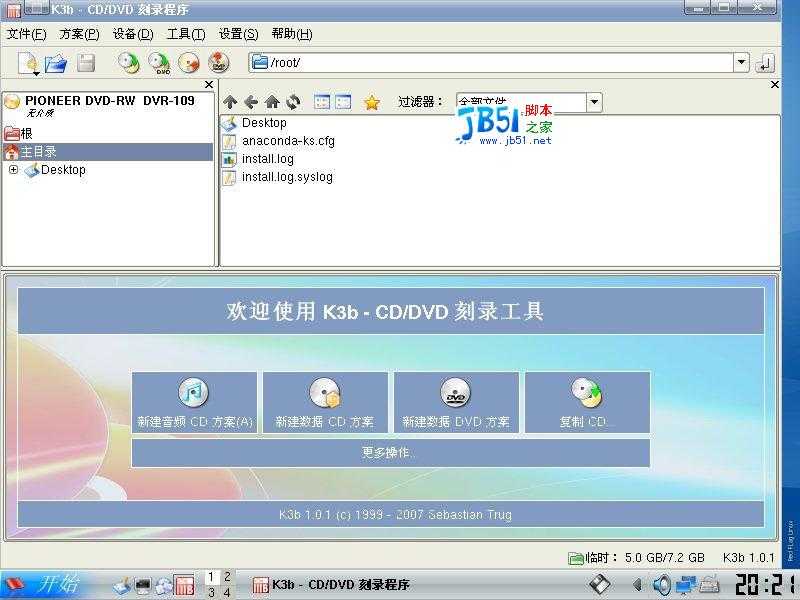Click temp space 5.0 GB/7.2 GB status
The width and height of the screenshot is (800, 600).
pos(637,558)
